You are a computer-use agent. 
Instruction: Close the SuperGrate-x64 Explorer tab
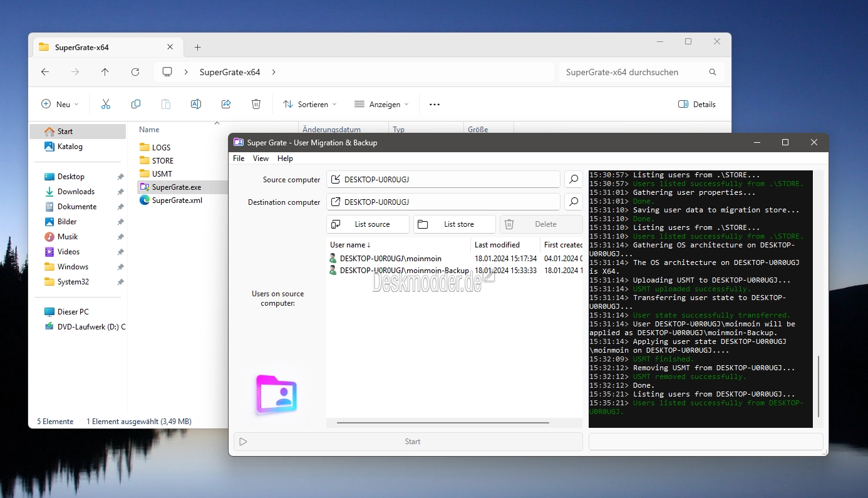point(170,47)
